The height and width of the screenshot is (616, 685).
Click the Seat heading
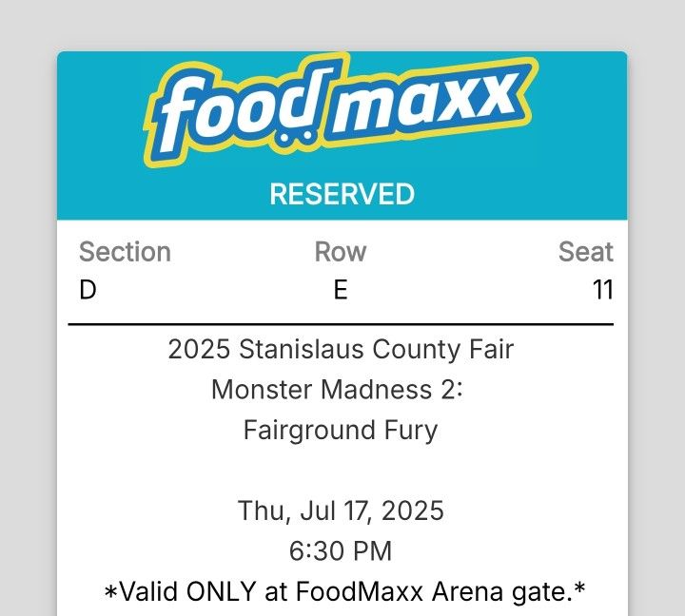pos(585,252)
